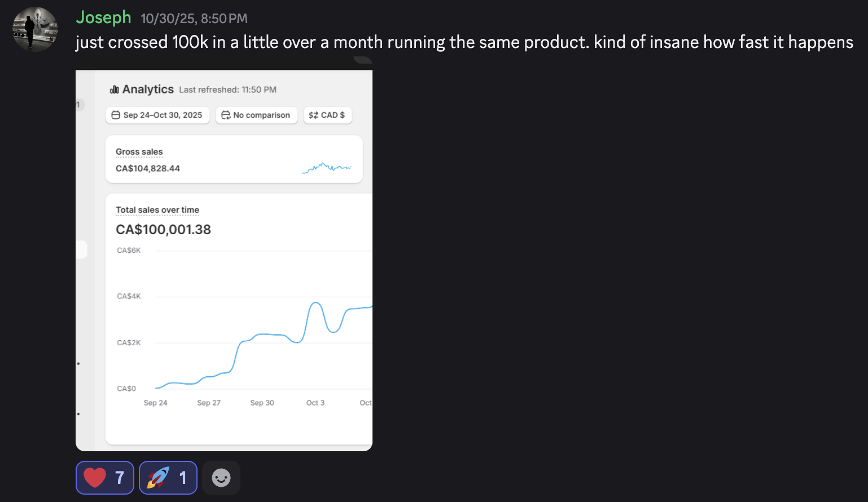Click the Total sales over time heading
This screenshot has width=868, height=502.
157,210
